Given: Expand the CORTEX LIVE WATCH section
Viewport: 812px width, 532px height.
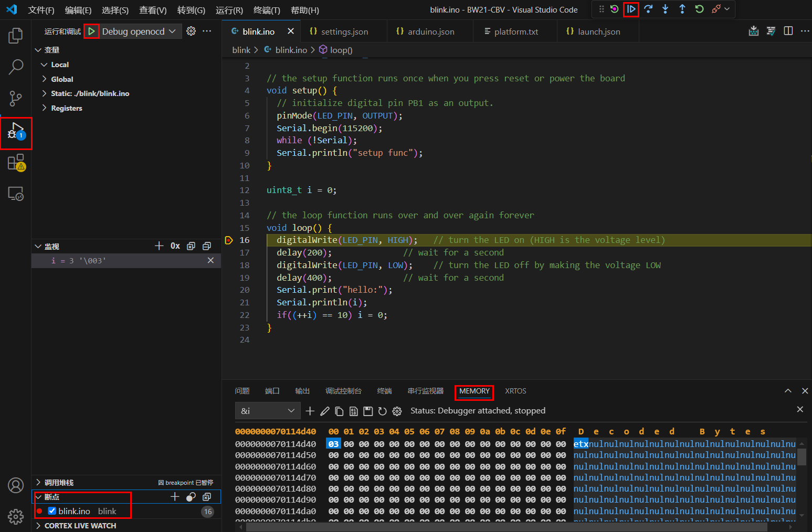Looking at the screenshot, I should [38, 525].
